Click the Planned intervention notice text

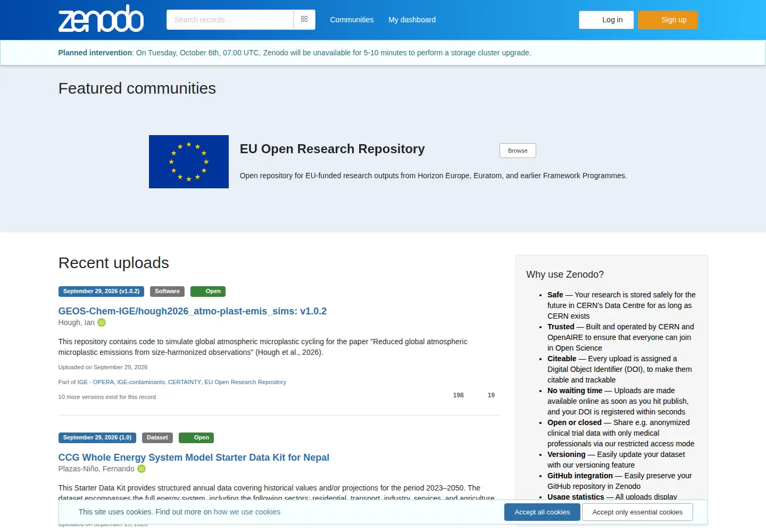tap(295, 53)
